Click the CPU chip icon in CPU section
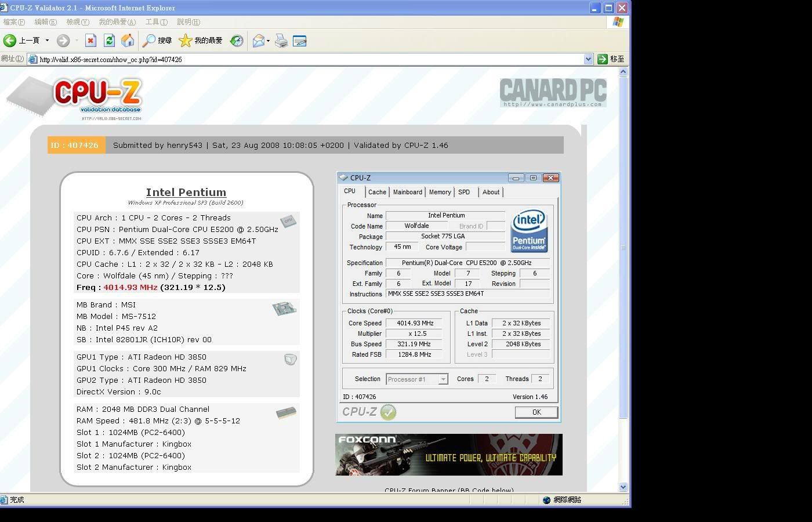This screenshot has width=812, height=522. tap(288, 221)
